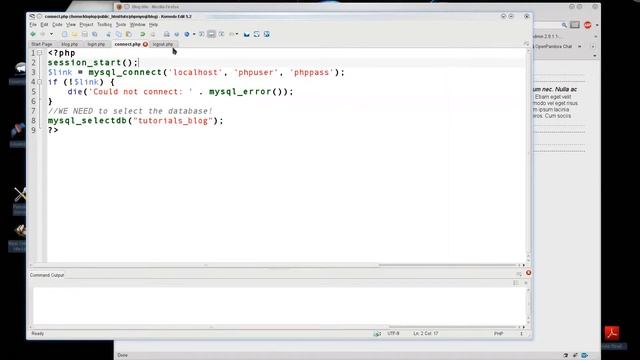The width and height of the screenshot is (640, 360).
Task: Toggle the right pane icon
Action: (222, 34)
